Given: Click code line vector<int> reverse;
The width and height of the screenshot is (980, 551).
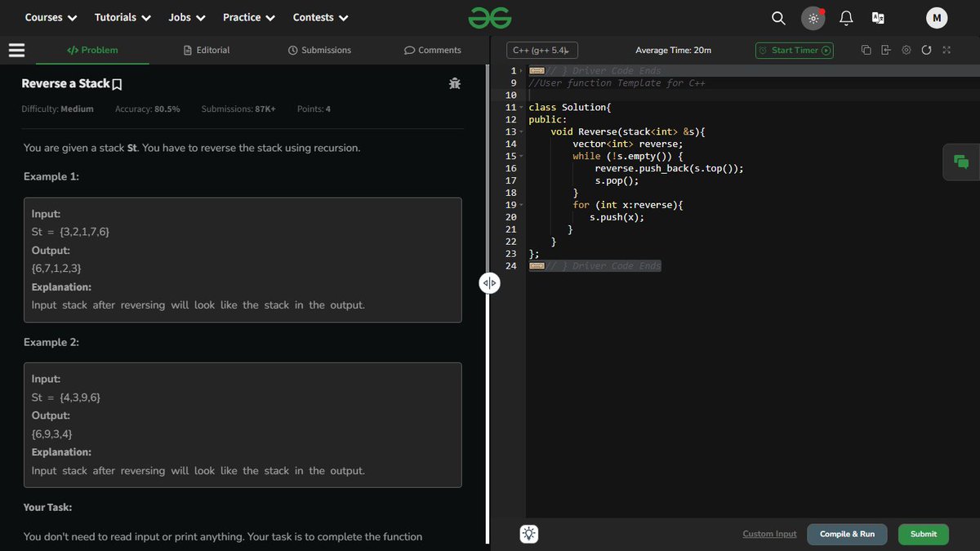Looking at the screenshot, I should [x=627, y=144].
